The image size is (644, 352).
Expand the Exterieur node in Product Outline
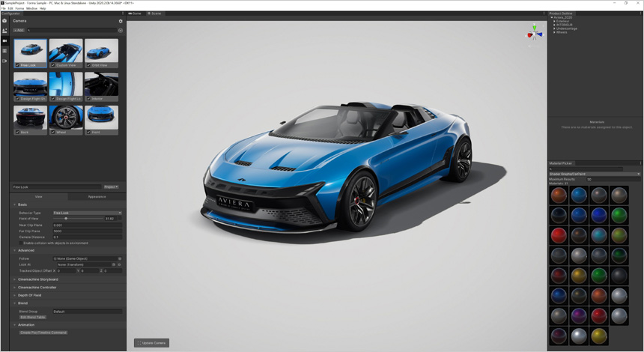(554, 21)
